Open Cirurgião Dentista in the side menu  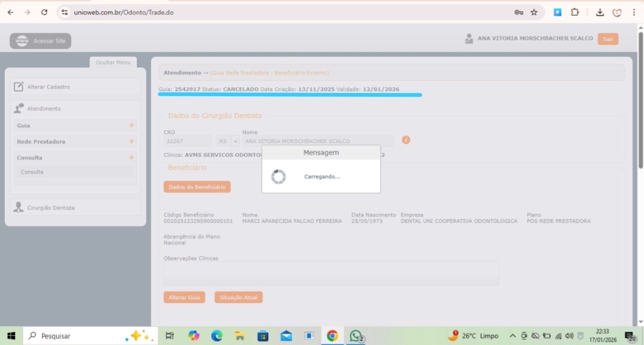(x=75, y=208)
